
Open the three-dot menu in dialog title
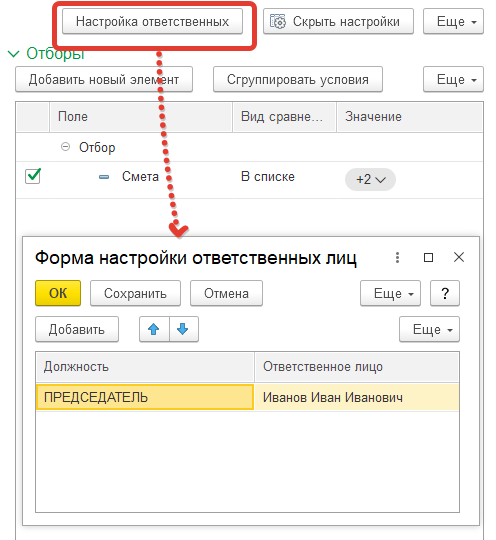click(397, 257)
